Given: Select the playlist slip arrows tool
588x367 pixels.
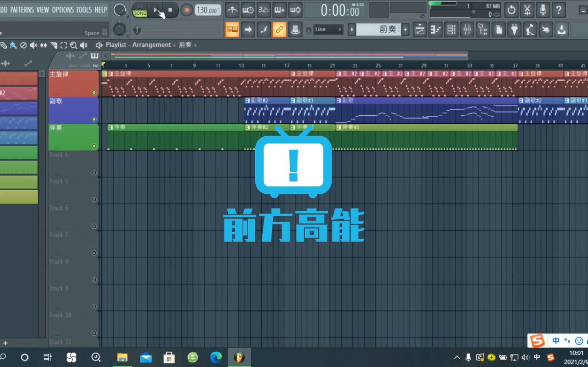Looking at the screenshot, I should (44, 45).
